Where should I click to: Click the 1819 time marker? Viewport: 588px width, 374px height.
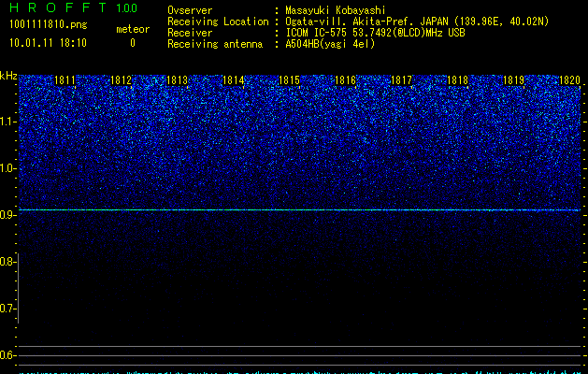513,80
